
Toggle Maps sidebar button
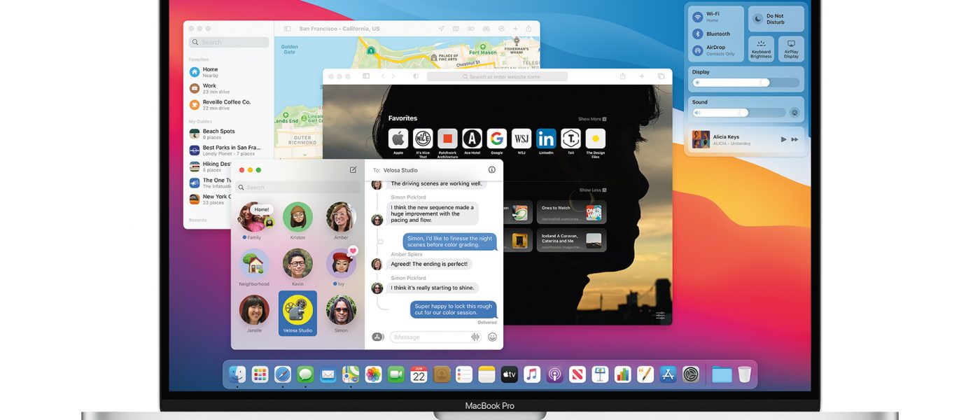tap(287, 29)
